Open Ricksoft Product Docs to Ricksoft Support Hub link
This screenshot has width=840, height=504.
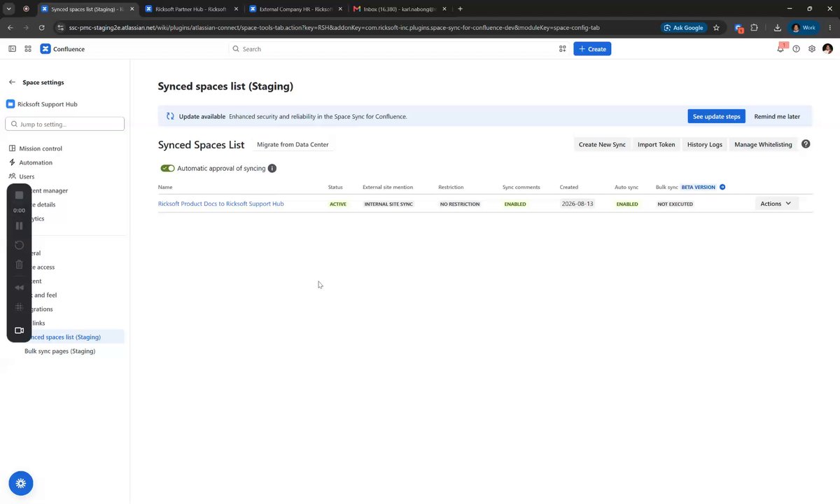(x=220, y=204)
